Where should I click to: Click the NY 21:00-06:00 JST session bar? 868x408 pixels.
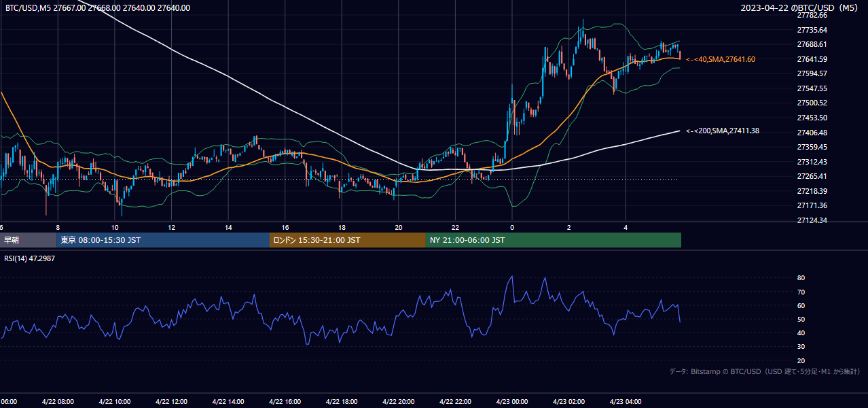554,240
